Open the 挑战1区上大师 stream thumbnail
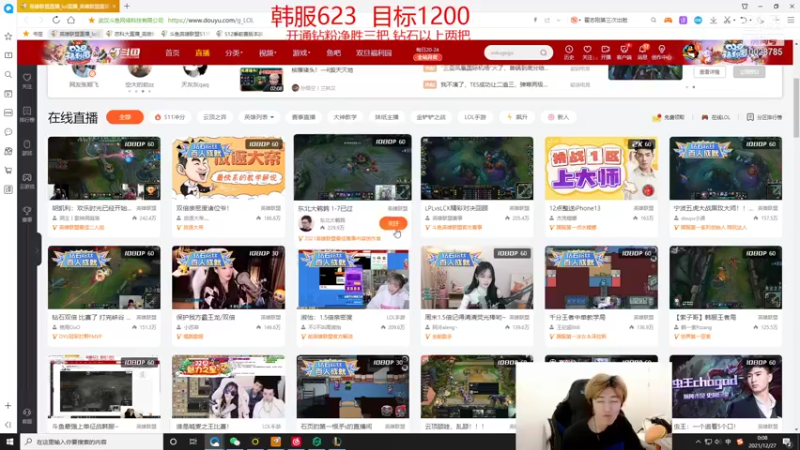 click(601, 168)
